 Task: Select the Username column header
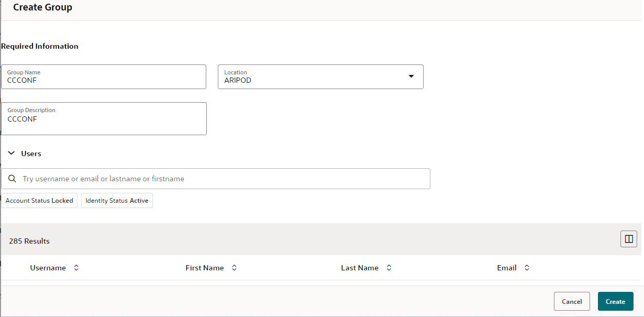[x=48, y=267]
